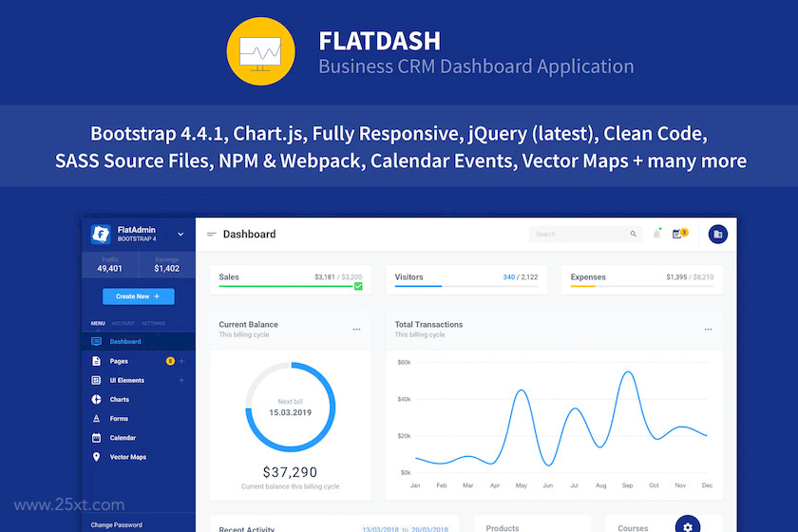798x532 pixels.
Task: Click the Dashboard monitor icon in sidebar
Action: pos(96,342)
